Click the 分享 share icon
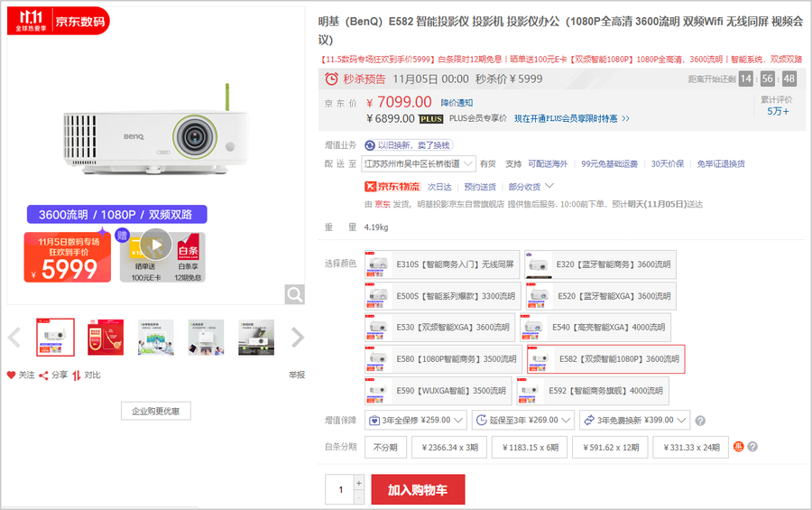812x510 pixels. [43, 376]
